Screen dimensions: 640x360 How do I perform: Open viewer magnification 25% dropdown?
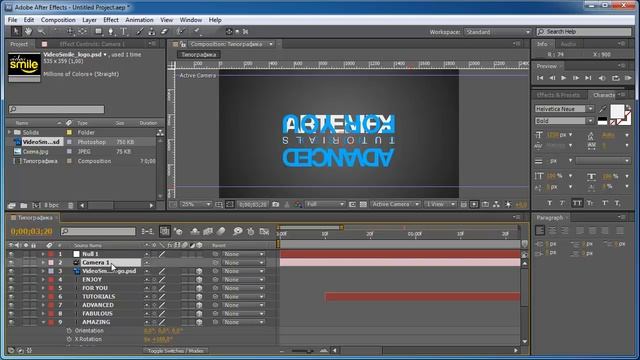click(196, 204)
